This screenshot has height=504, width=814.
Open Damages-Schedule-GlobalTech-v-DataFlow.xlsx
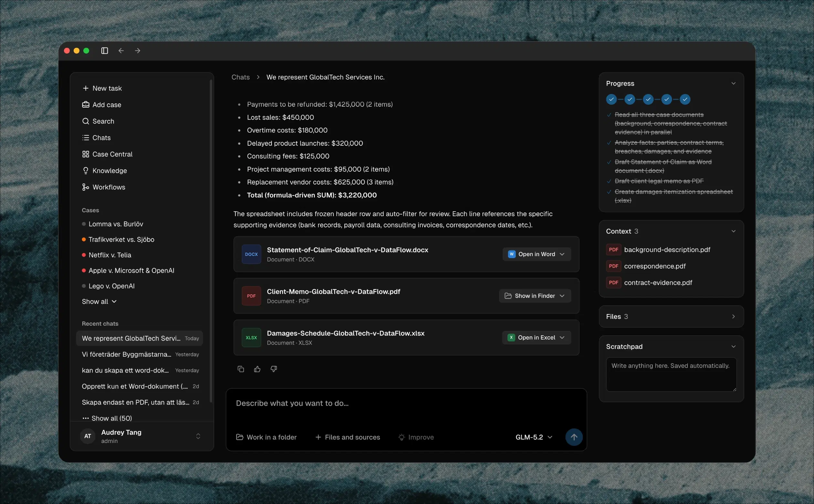click(346, 333)
